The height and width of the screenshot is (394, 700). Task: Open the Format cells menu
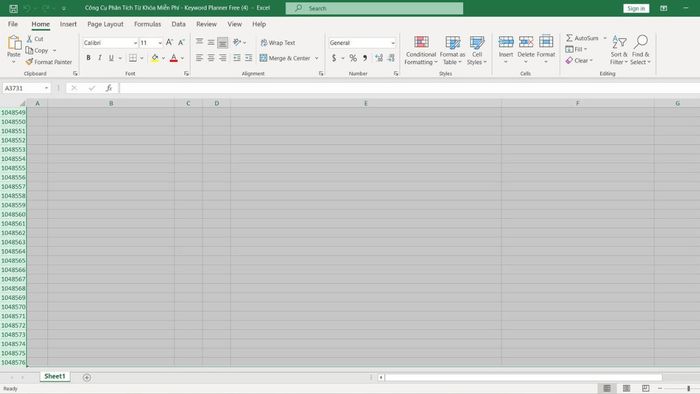coord(546,49)
